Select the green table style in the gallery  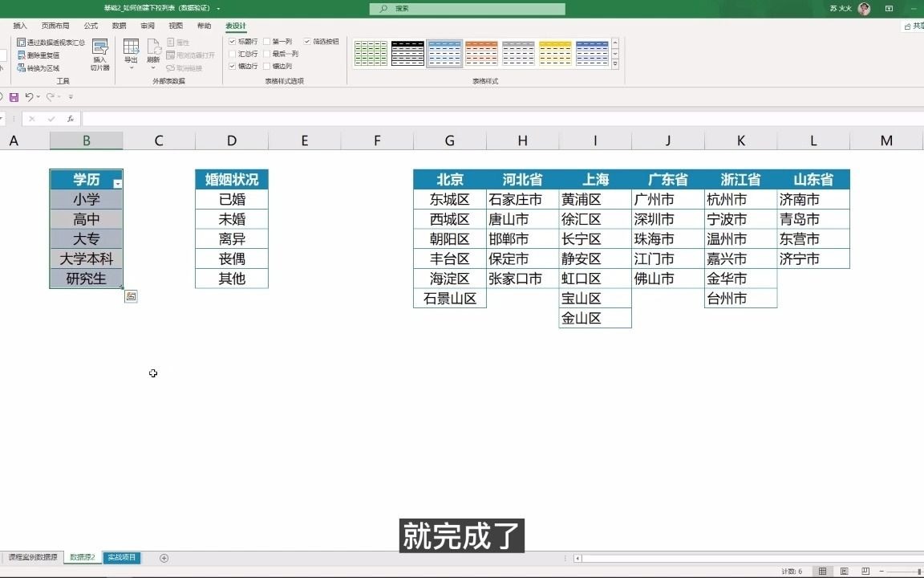coord(371,52)
